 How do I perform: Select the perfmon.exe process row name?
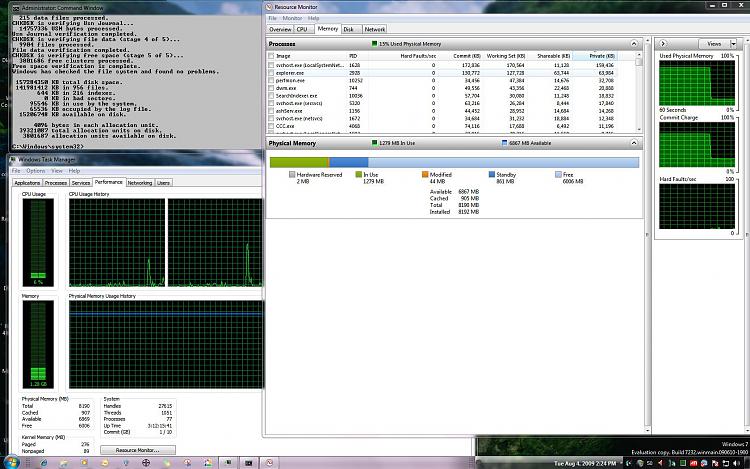(290, 81)
